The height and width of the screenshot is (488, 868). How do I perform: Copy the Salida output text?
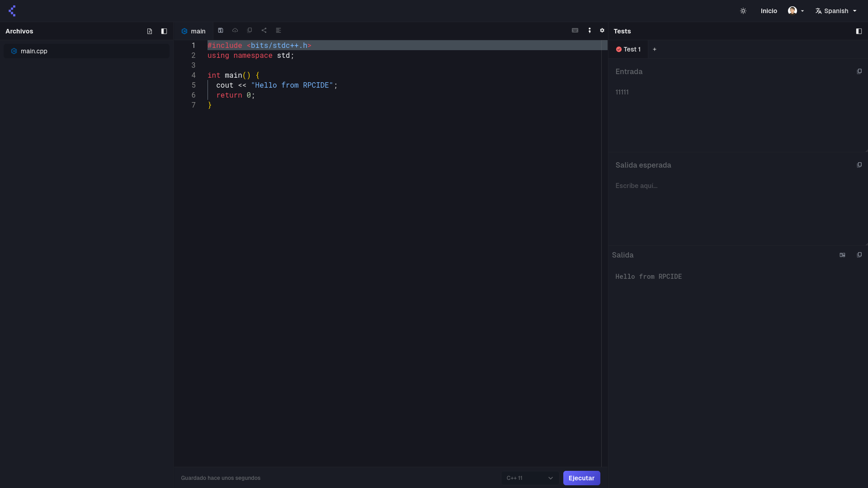[x=859, y=255]
